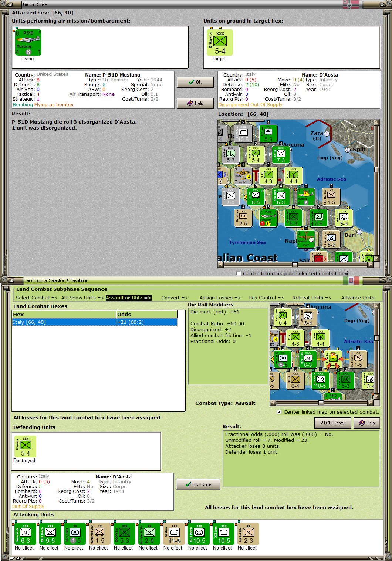Go to the Select Combat subphase
Screen dimensions: 392x561
(37, 298)
